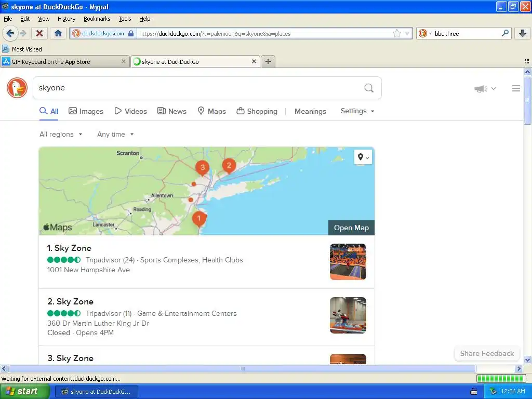The height and width of the screenshot is (399, 532).
Task: Expand the All regions filter
Action: tap(61, 135)
